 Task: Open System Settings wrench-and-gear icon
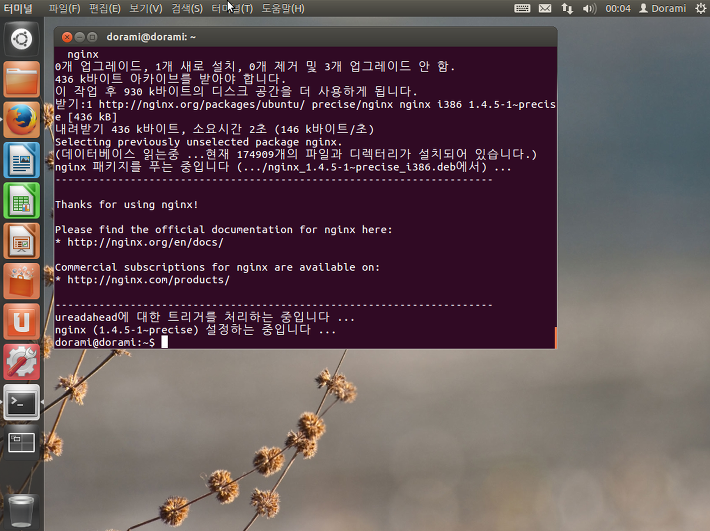(21, 361)
